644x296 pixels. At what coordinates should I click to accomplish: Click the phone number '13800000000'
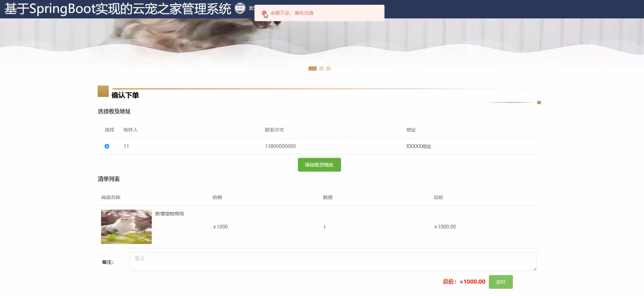tap(280, 146)
